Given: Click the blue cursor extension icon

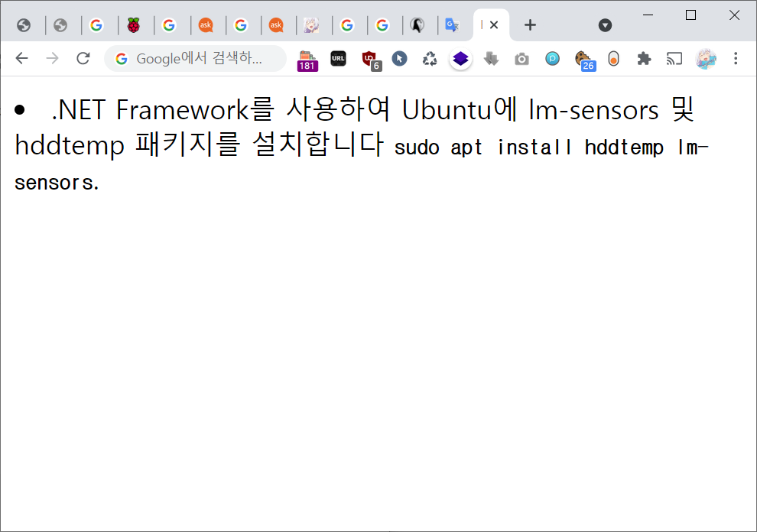Looking at the screenshot, I should click(x=399, y=58).
